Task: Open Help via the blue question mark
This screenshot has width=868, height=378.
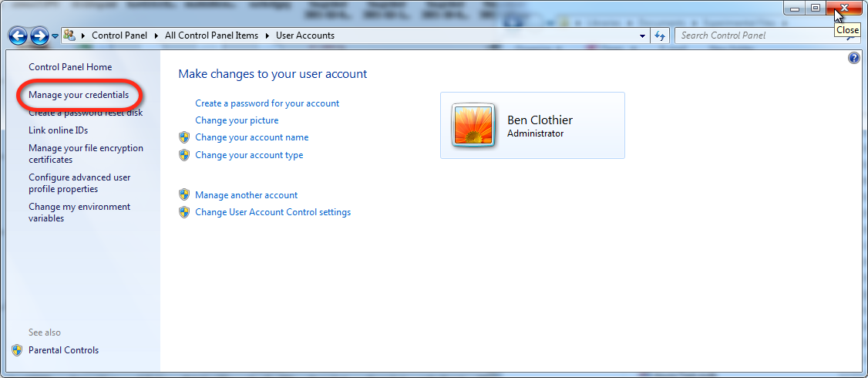Action: 854,58
